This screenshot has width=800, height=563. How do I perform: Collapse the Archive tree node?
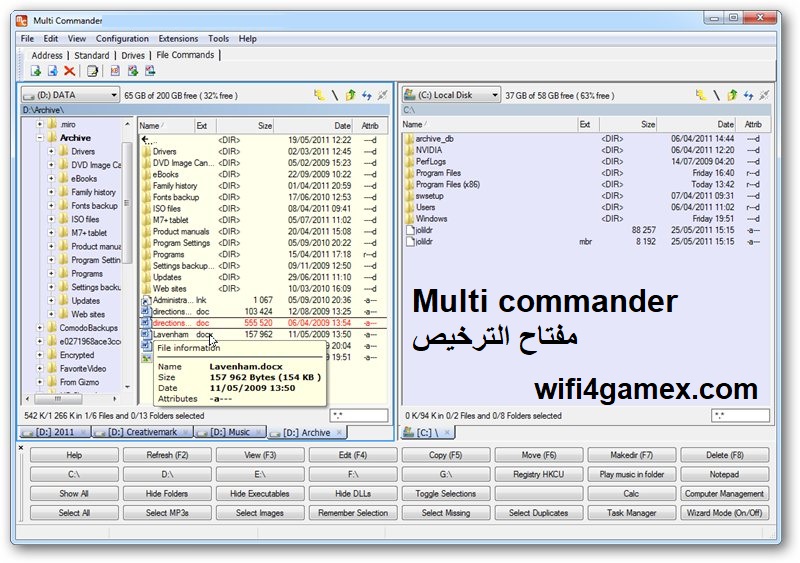point(40,138)
